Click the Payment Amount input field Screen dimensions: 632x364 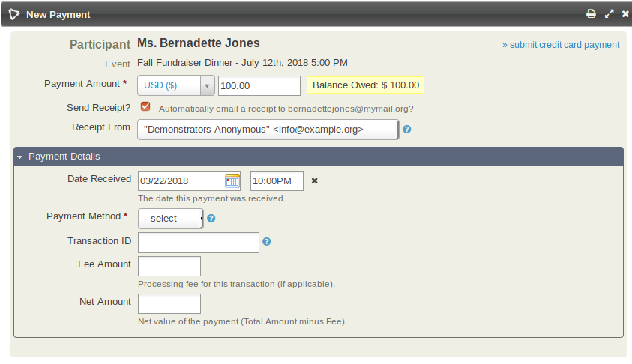(x=259, y=86)
